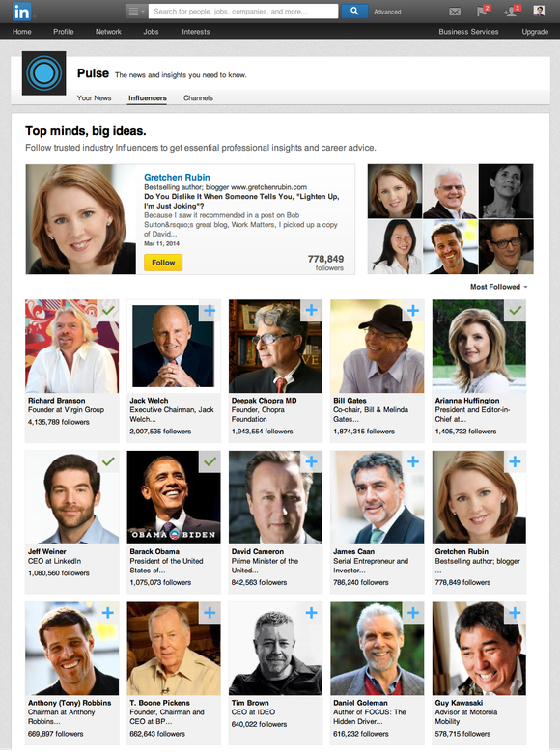Unfollow Richard Branson via the checkmark
560x752 pixels.
108,310
